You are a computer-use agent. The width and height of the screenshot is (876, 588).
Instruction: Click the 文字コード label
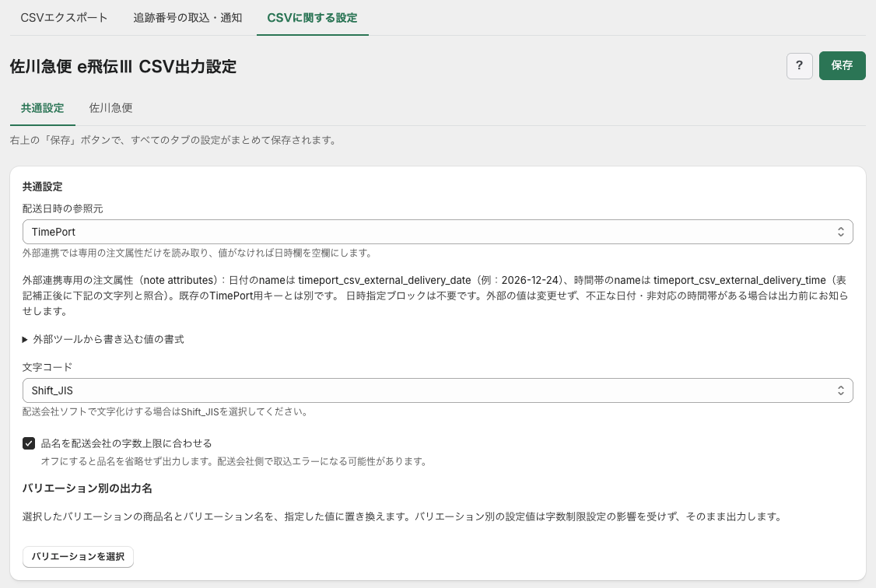[x=47, y=367]
